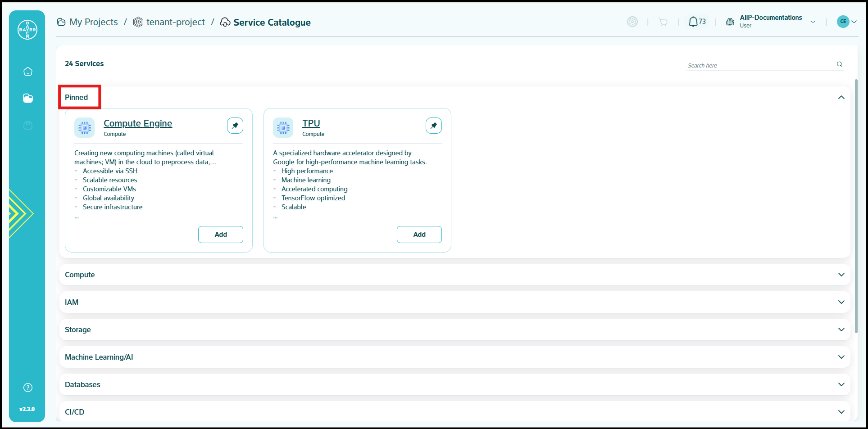Expand the Compute category
Image resolution: width=868 pixels, height=429 pixels.
point(841,275)
